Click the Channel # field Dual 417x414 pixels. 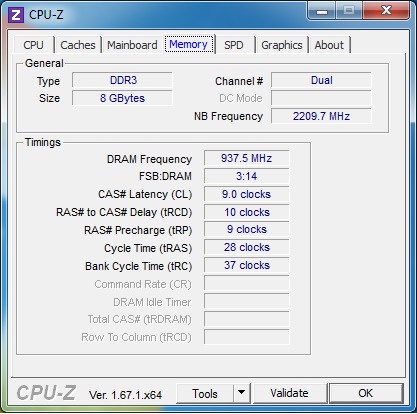click(x=321, y=80)
